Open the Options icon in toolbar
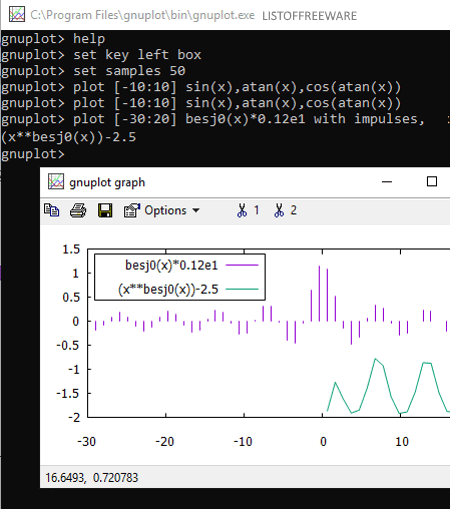 coord(132,211)
